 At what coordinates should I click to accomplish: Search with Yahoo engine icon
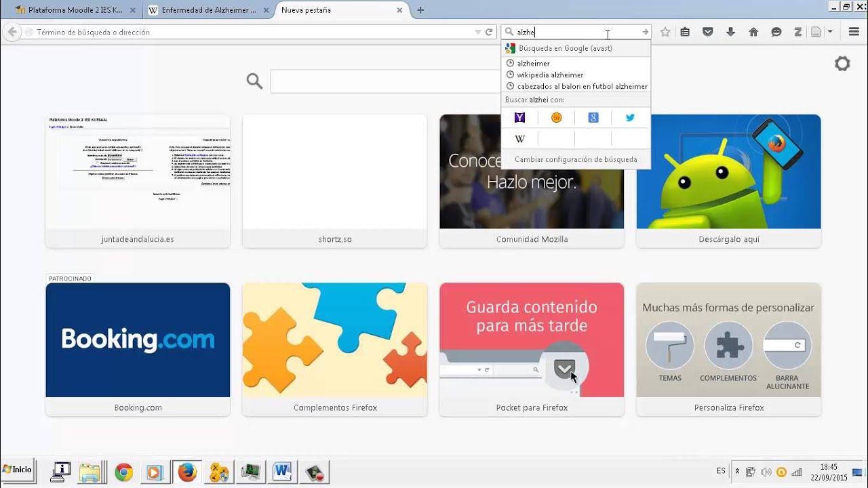[519, 118]
